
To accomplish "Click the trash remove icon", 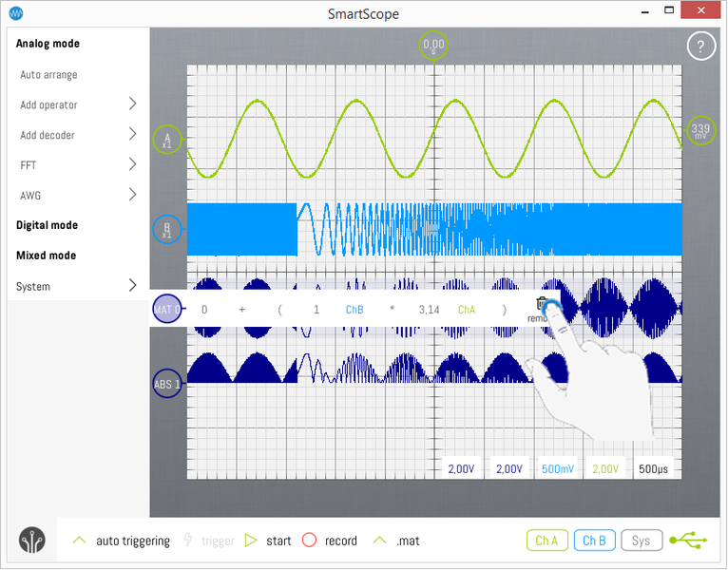I will (542, 306).
